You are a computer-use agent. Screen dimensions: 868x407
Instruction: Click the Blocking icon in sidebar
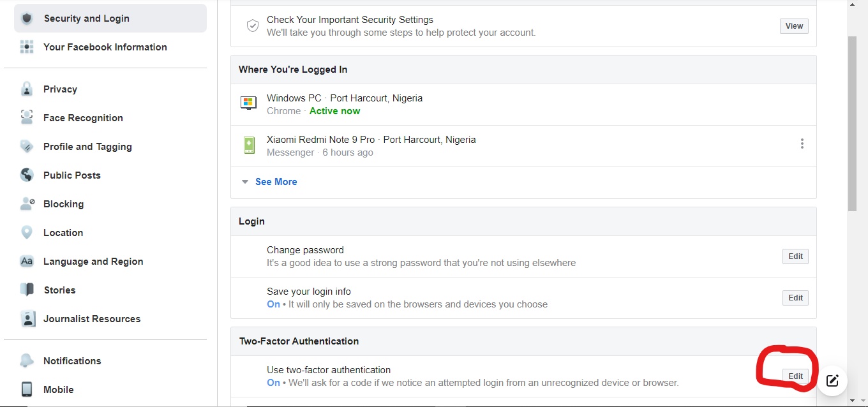coord(27,204)
